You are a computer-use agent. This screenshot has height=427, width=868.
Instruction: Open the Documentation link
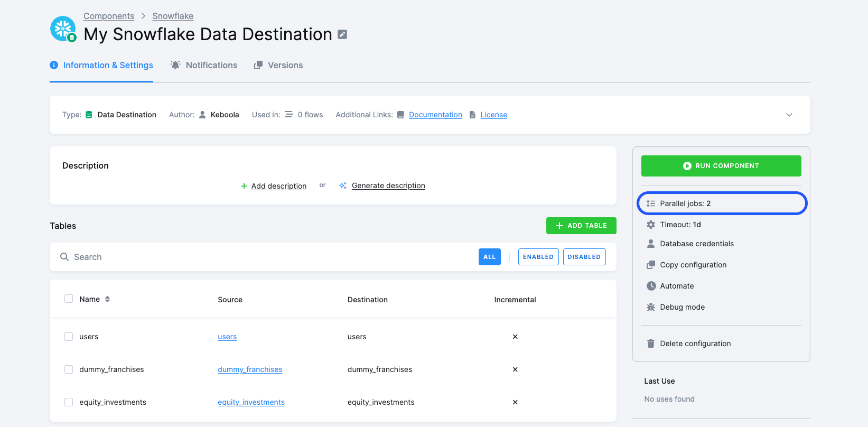click(435, 115)
